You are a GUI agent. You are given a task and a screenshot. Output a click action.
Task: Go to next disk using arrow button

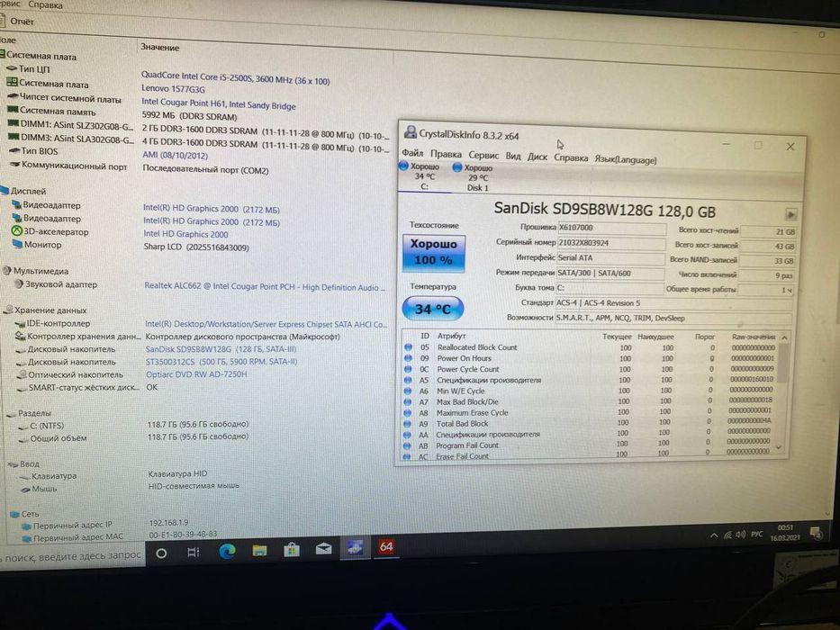pyautogui.click(x=790, y=215)
